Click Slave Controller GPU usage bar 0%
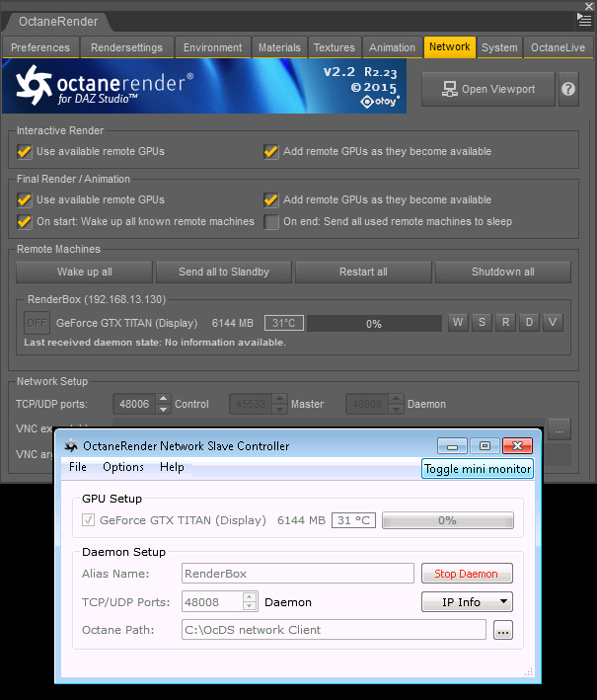This screenshot has height=700, width=597. click(448, 520)
